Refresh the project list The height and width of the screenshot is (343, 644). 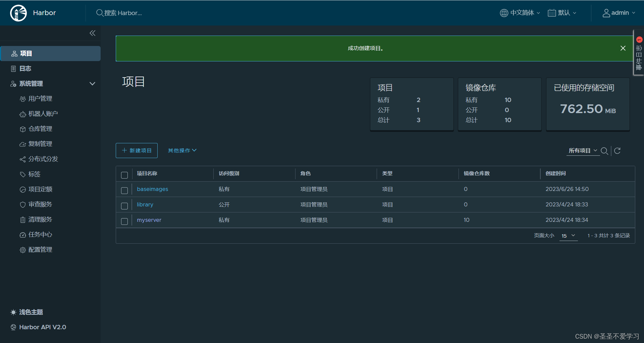click(617, 151)
